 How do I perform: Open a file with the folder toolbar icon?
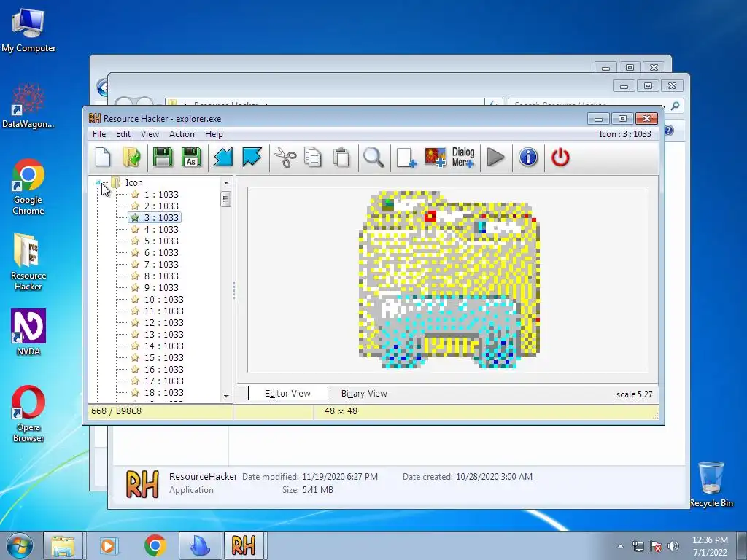tap(131, 157)
